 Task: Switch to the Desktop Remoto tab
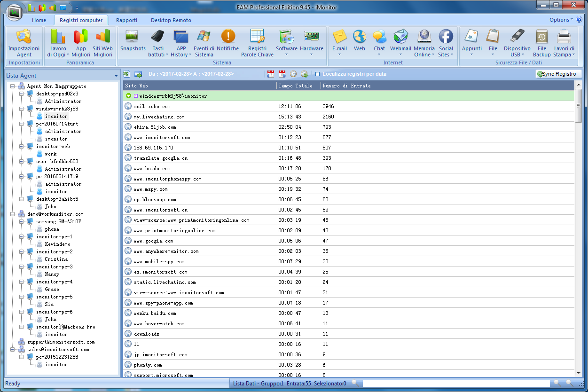point(171,20)
